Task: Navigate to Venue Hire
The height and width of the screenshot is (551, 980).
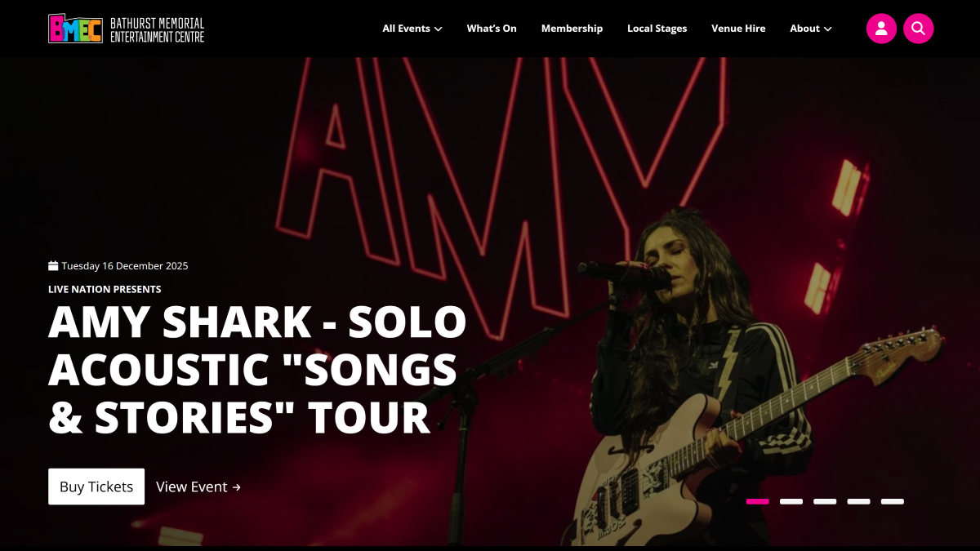Action: point(738,29)
